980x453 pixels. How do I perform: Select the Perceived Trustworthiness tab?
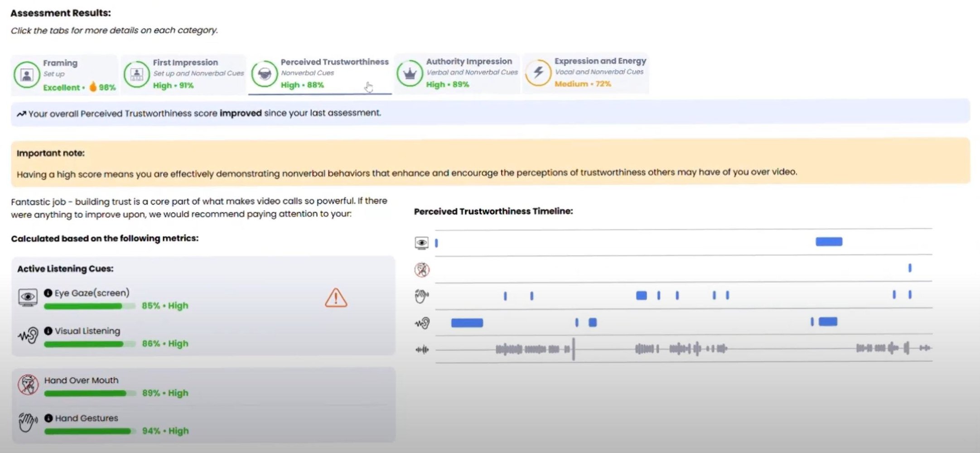(320, 73)
